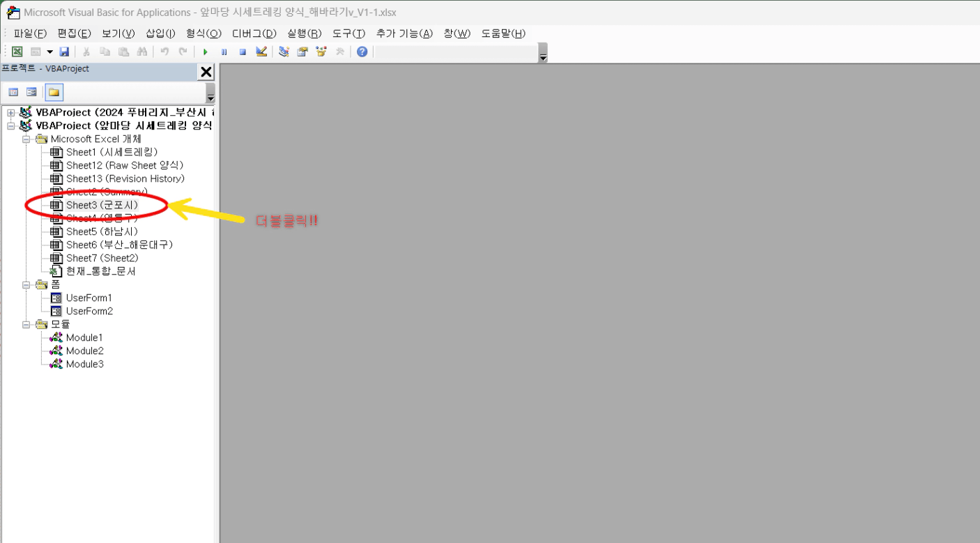This screenshot has height=543, width=980.
Task: Select Sheet7 (Sheet2) in tree
Action: (x=102, y=259)
